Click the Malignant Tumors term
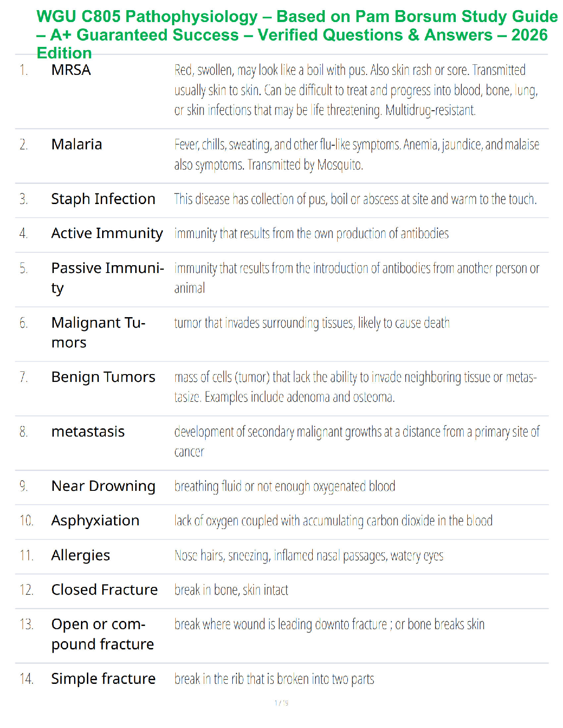Viewport: 563px width, 728px height. point(98,332)
